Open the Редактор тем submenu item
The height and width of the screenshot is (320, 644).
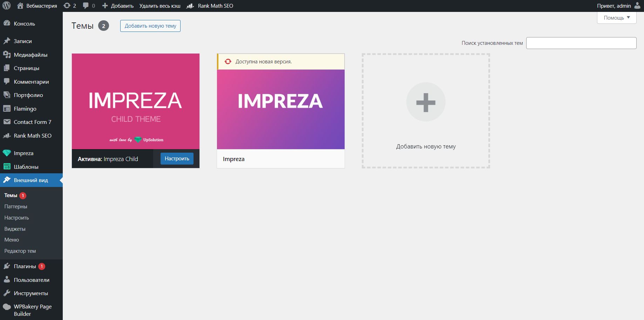[x=20, y=251]
